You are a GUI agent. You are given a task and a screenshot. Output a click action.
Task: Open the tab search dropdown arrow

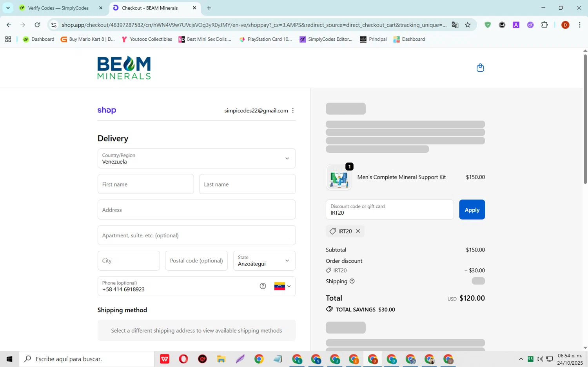click(8, 8)
